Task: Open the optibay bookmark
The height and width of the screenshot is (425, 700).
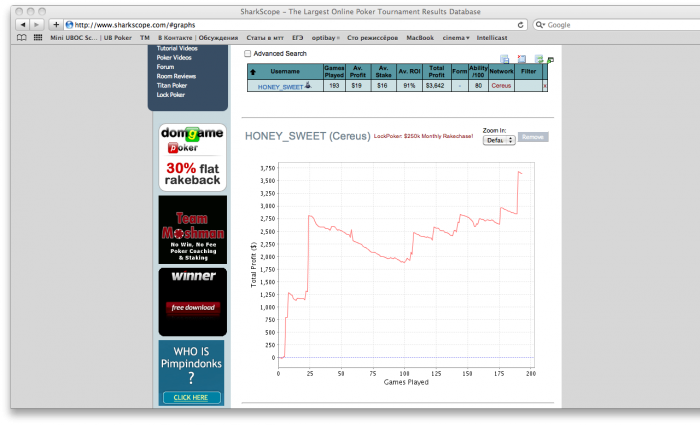Action: tap(325, 38)
